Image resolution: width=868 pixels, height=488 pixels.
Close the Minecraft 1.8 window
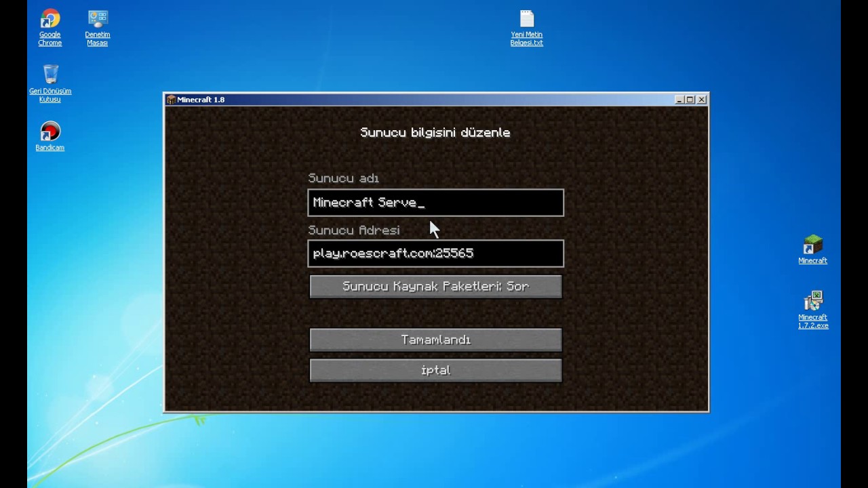[702, 100]
